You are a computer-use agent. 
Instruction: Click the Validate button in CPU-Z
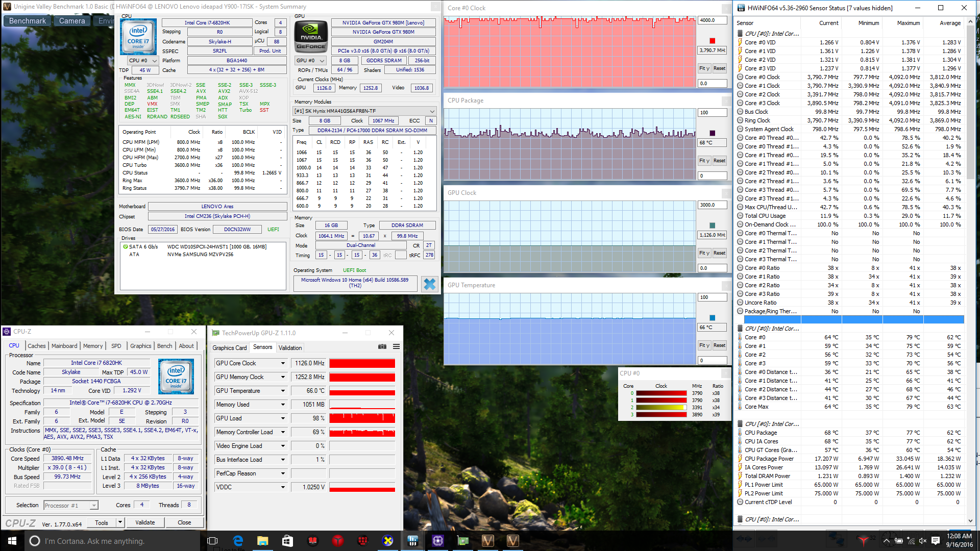(x=145, y=523)
